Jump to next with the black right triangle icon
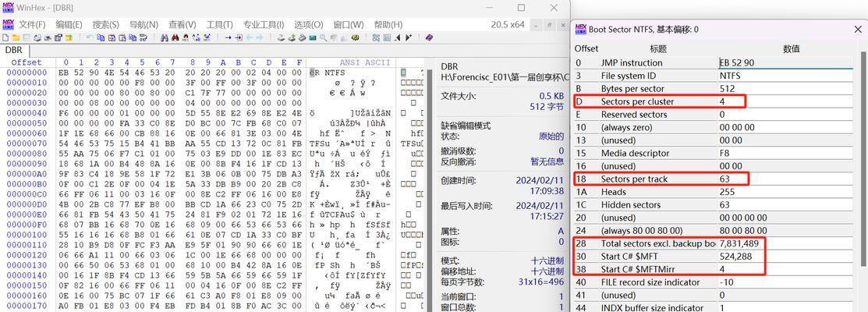Image resolution: width=868 pixels, height=312 pixels. 409,37
